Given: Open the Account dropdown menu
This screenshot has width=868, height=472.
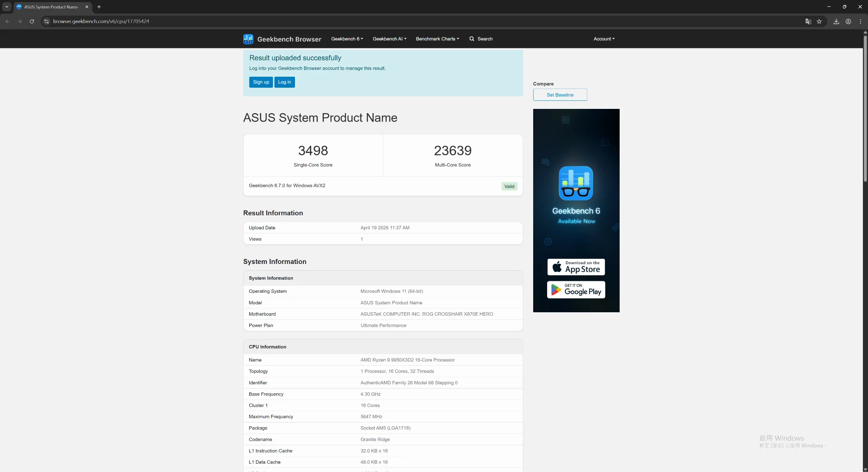Looking at the screenshot, I should [x=604, y=39].
